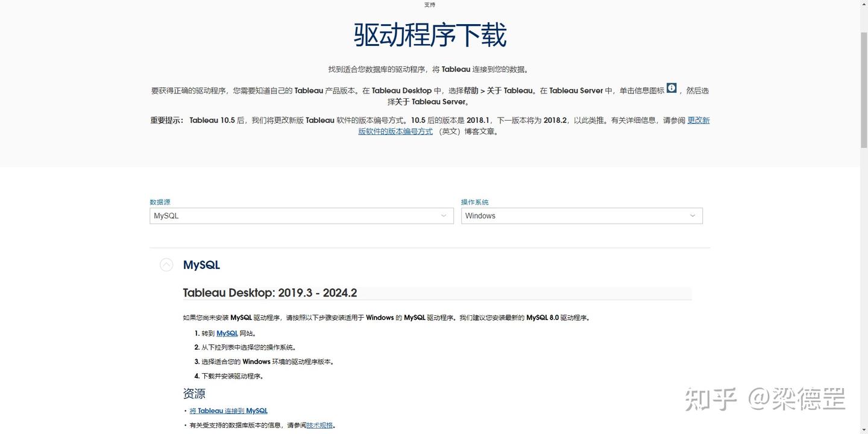
Task: Follow the 将 Tableau 连接到 MySQL link
Action: pos(228,410)
